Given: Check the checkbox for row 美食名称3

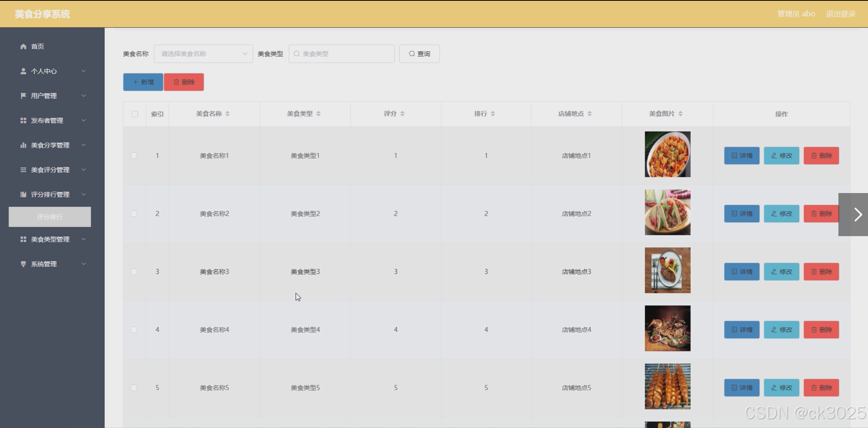Looking at the screenshot, I should pyautogui.click(x=134, y=272).
